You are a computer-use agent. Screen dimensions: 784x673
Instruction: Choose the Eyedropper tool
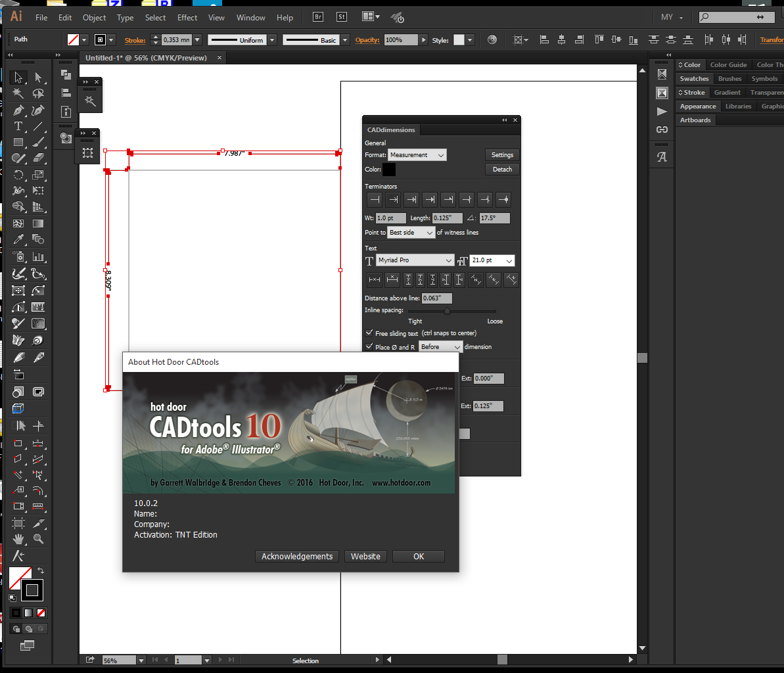point(18,240)
